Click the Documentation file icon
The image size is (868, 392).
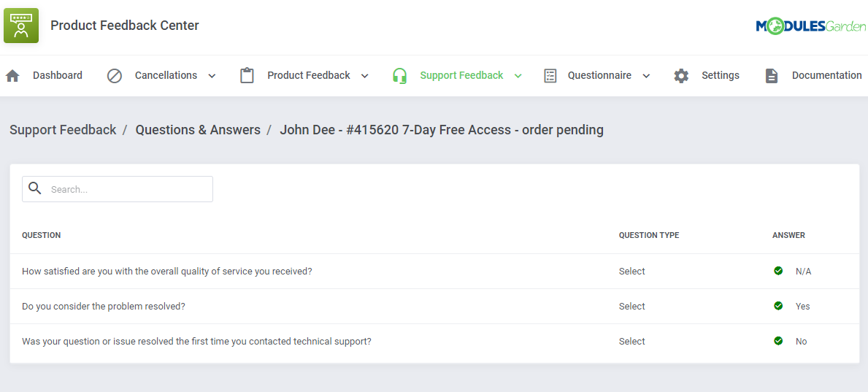771,76
